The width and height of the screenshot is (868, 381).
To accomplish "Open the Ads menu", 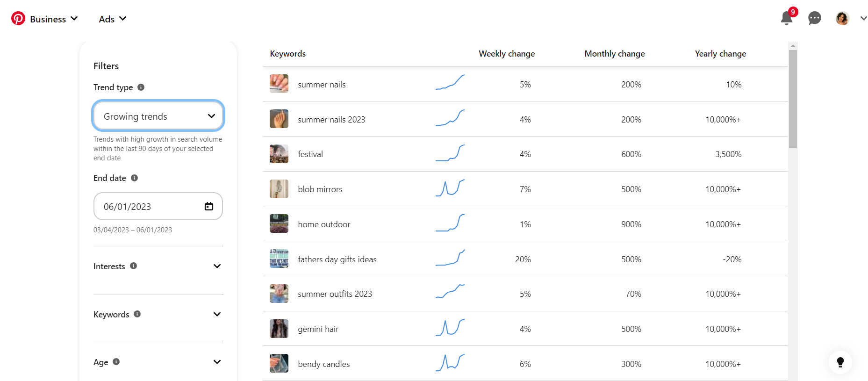I will tap(112, 19).
